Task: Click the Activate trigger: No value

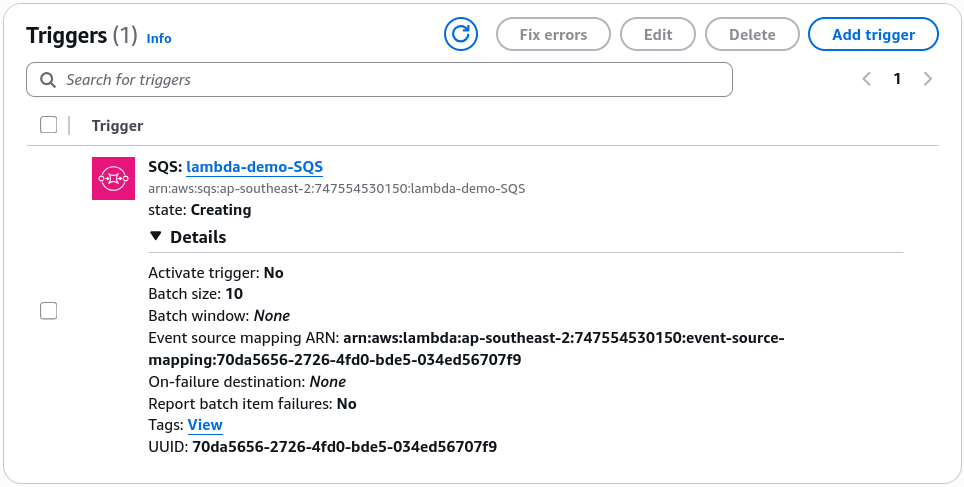Action: pos(274,272)
